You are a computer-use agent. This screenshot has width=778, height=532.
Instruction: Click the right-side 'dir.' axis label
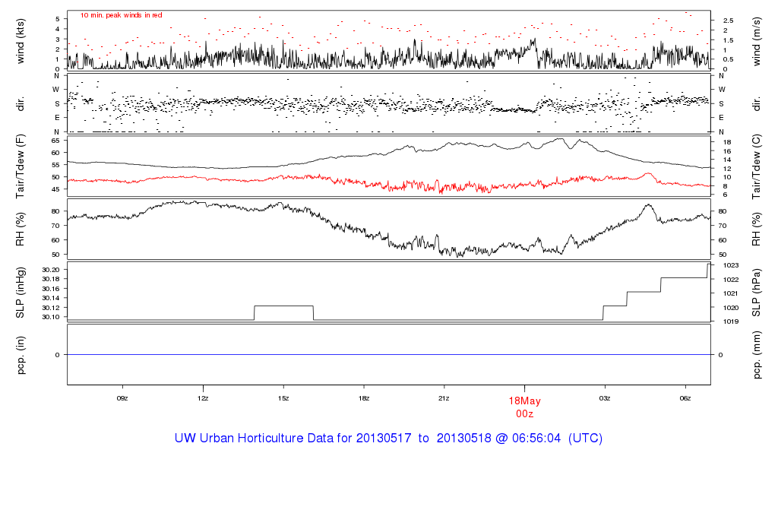[x=756, y=103]
